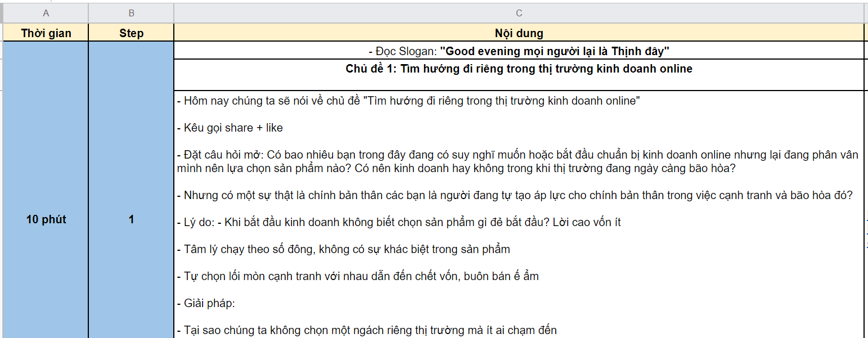Click the line starting "Đặt câu hỏi mở"

tap(518, 161)
